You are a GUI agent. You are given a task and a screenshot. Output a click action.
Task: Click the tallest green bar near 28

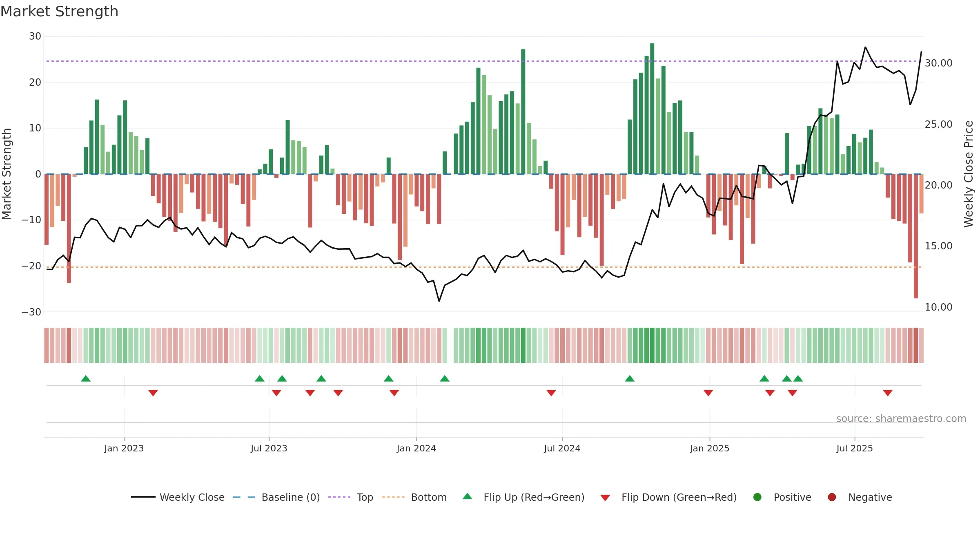(x=652, y=109)
